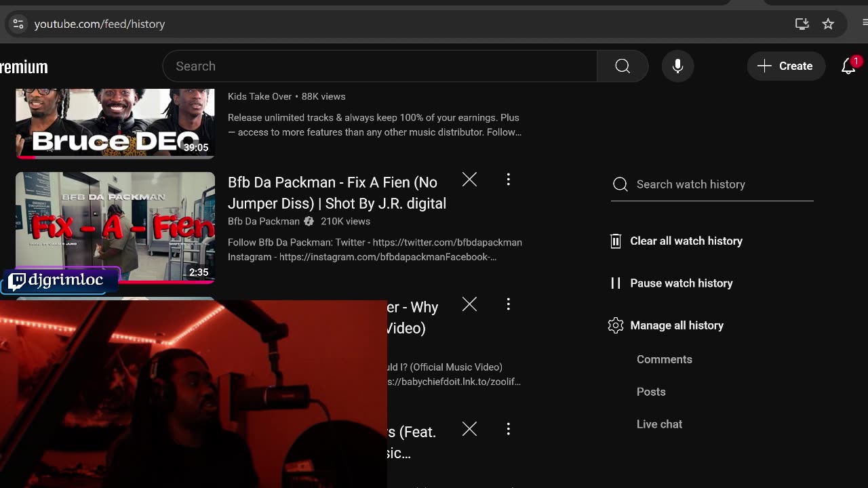This screenshot has height=488, width=868.
Task: Open the Fix A Fien video thumbnail
Action: [115, 227]
